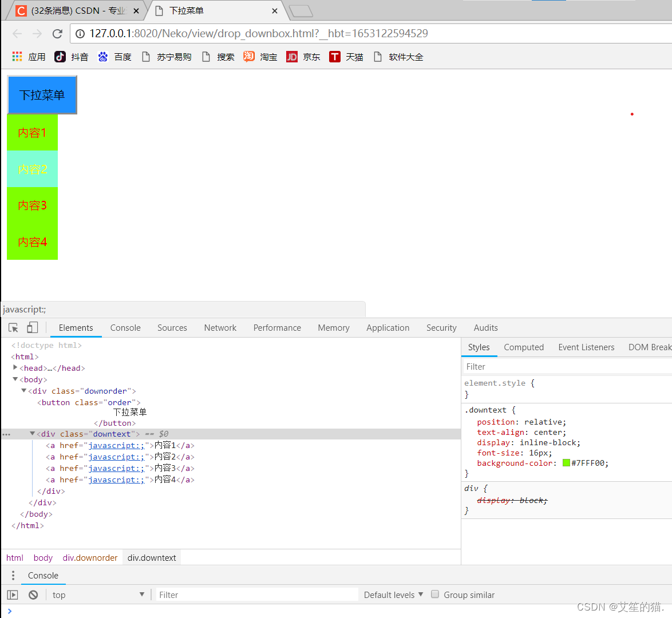This screenshot has width=672, height=618.
Task: Toggle the console sidebar icon
Action: (13, 595)
